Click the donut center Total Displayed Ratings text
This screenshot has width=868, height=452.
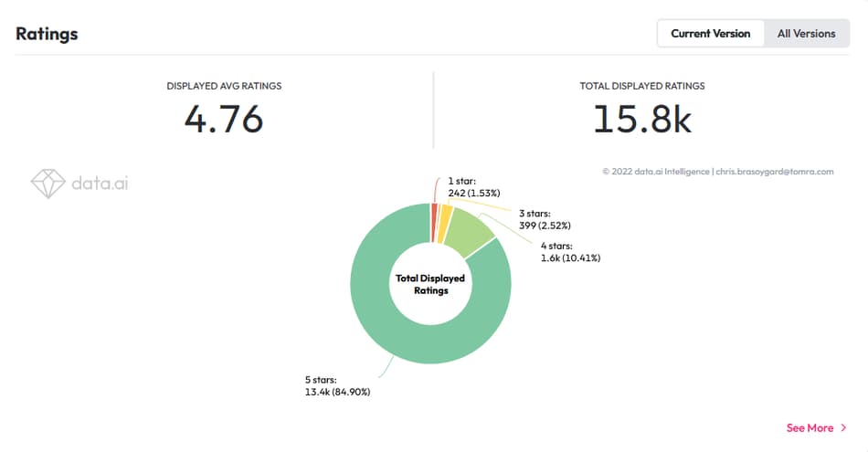430,284
